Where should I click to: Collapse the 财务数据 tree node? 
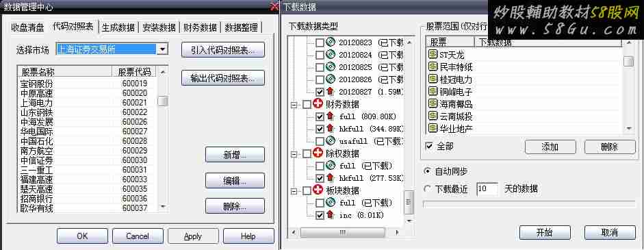294,105
